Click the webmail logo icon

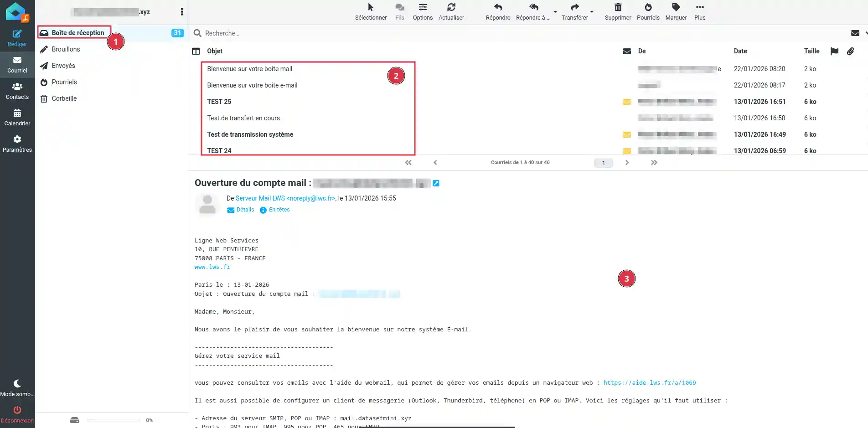tap(17, 12)
